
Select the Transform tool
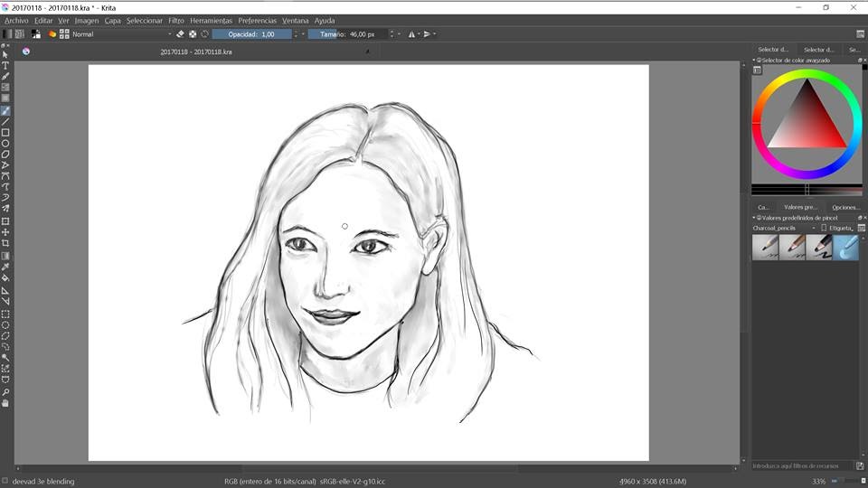click(5, 221)
